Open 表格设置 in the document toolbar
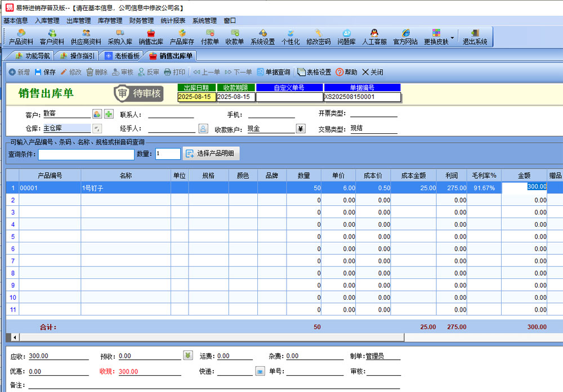The height and width of the screenshot is (392, 563). pos(314,72)
